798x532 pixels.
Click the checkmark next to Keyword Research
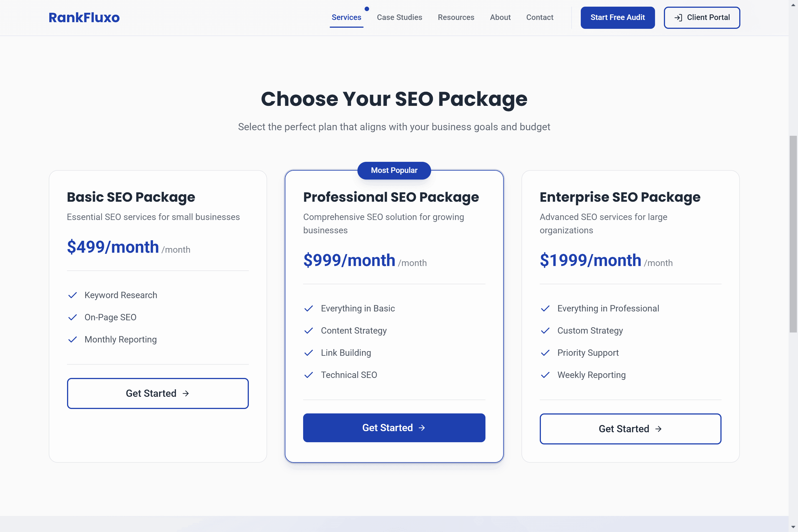[73, 295]
